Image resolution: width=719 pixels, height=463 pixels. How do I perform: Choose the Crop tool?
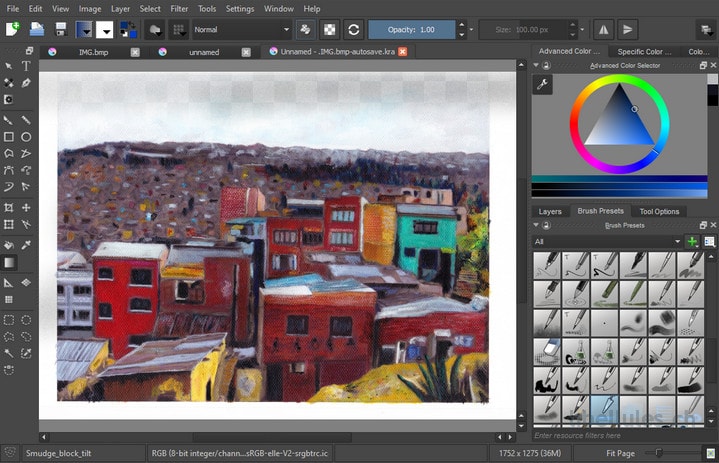pyautogui.click(x=9, y=208)
